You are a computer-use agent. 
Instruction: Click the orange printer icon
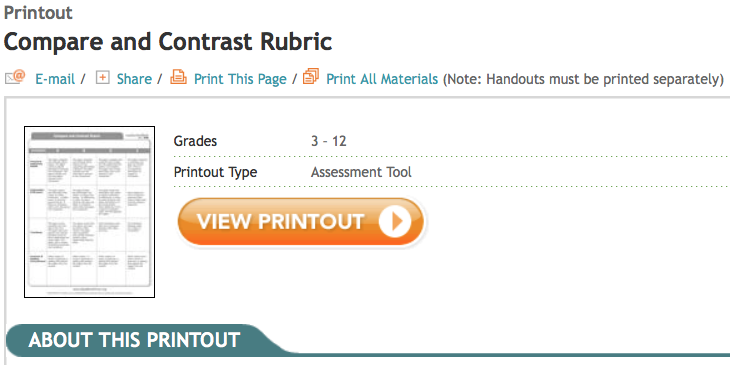178,76
